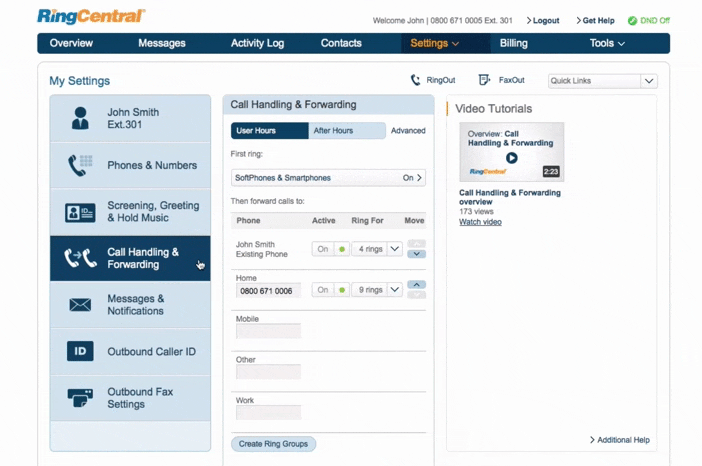Click Phones & Numbers handset icon

coord(80,165)
